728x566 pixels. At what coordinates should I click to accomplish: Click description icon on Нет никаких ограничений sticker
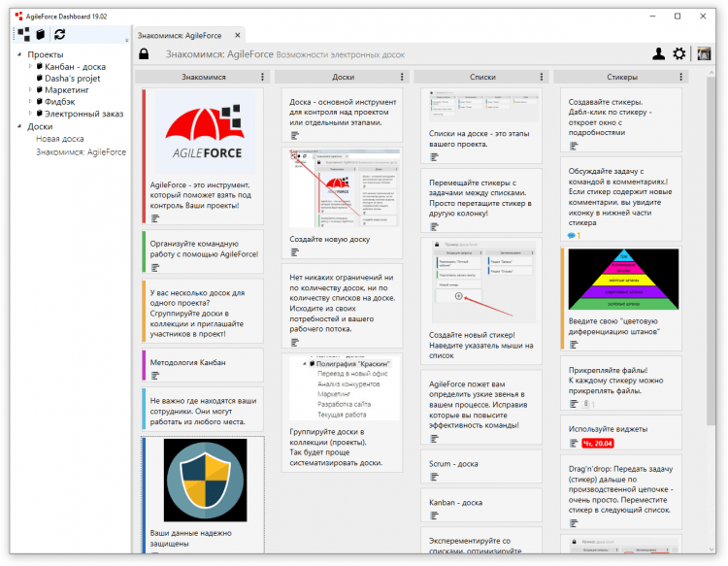click(295, 342)
